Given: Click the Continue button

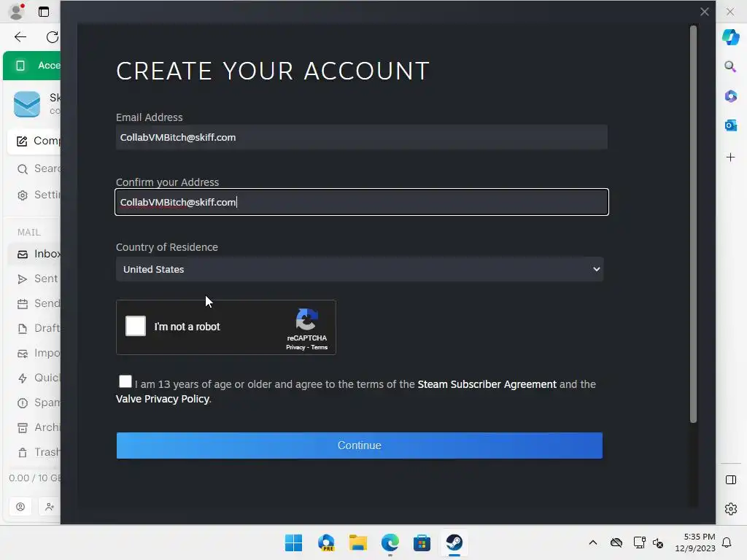Looking at the screenshot, I should tap(359, 446).
